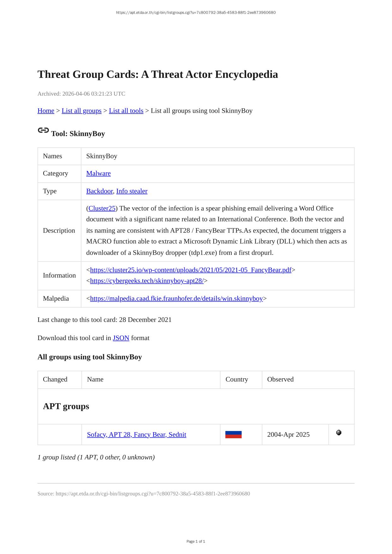This screenshot has width=392, height=554.
Task: Click the chain link icon beside Tool: SkinnyBoy
Action: pyautogui.click(x=43, y=130)
